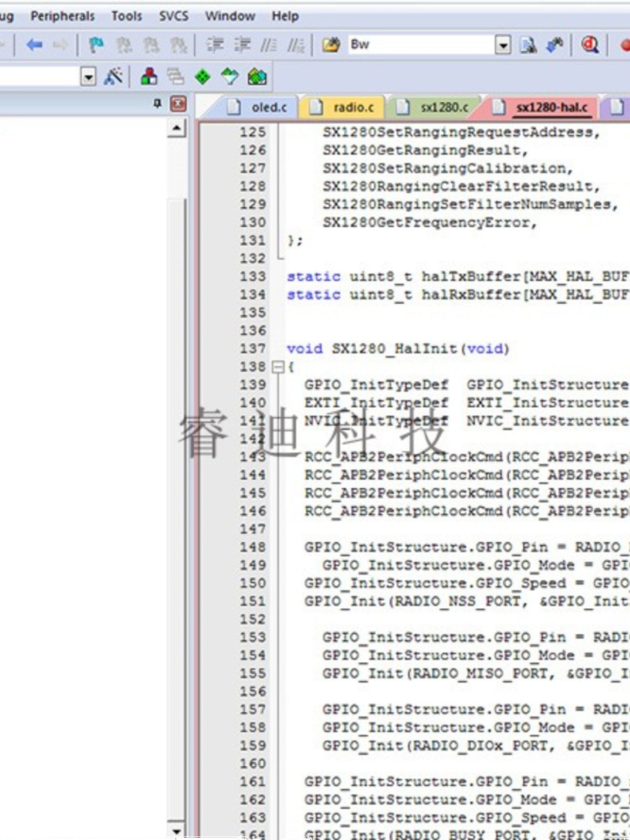Screen dimensions: 630x840
Task: Indent the selected lines
Action: tap(214, 45)
